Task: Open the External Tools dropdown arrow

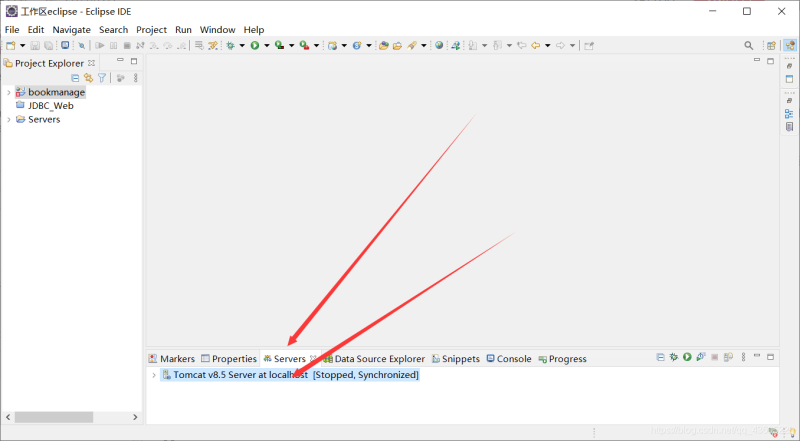Action: click(x=316, y=45)
